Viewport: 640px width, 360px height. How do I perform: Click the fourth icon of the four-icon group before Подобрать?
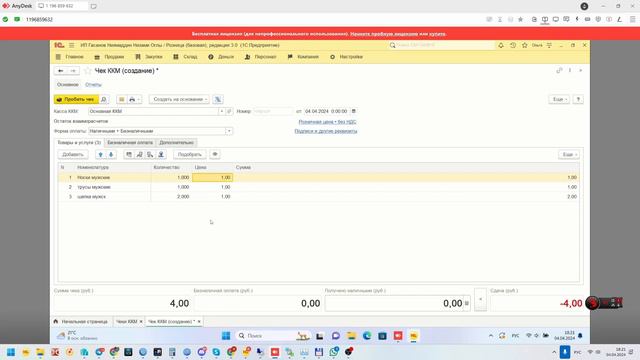[161, 154]
